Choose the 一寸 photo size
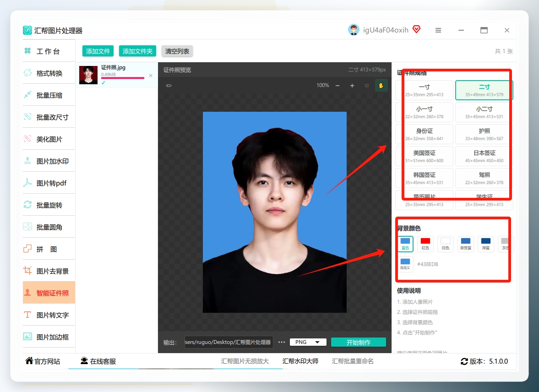 point(424,90)
